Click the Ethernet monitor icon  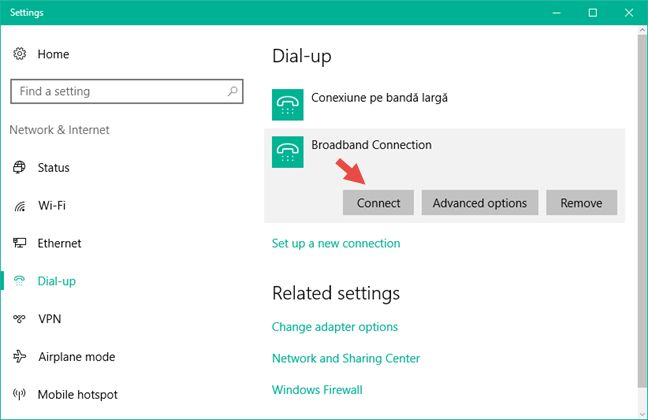pos(19,243)
